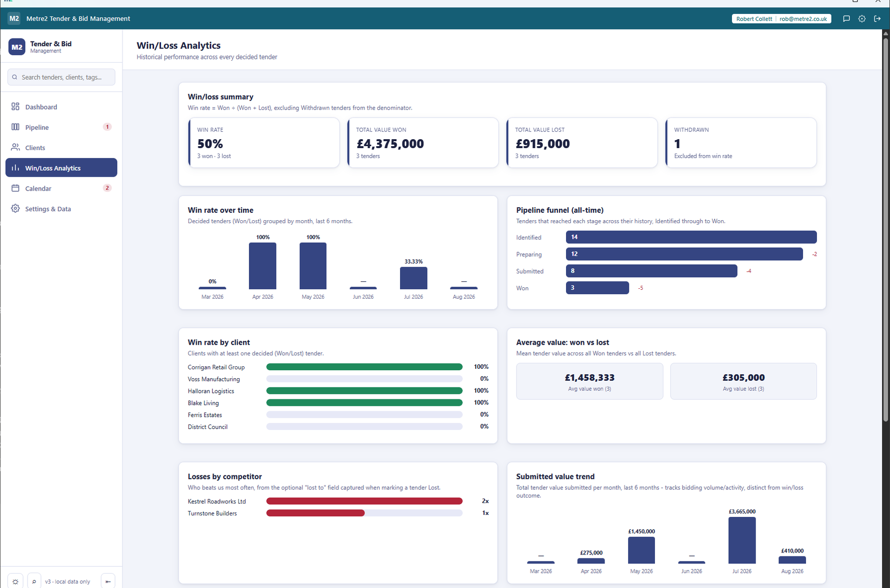Click the Pipeline columns icon in sidebar
The width and height of the screenshot is (890, 588).
(15, 127)
